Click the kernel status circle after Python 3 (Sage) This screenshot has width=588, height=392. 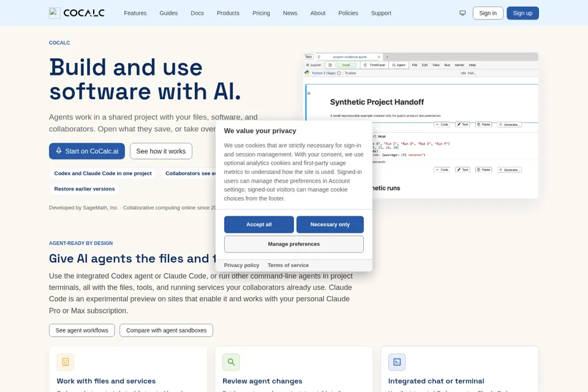339,73
